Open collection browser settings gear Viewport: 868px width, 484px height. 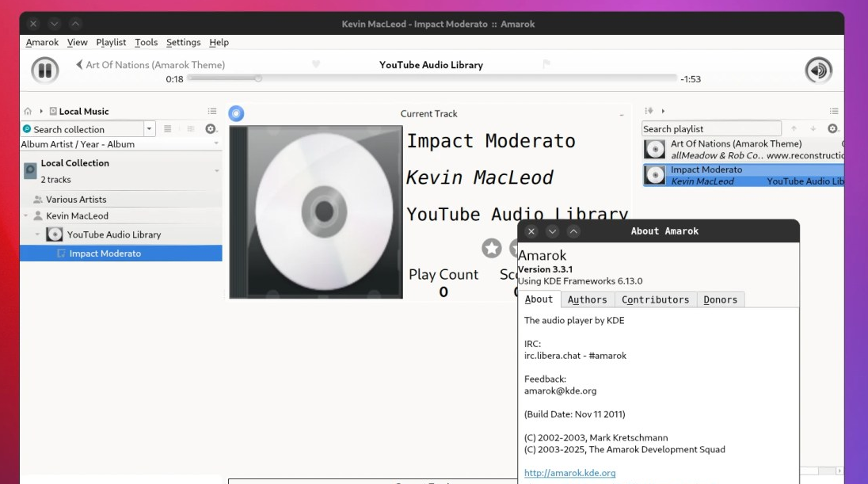coord(211,129)
